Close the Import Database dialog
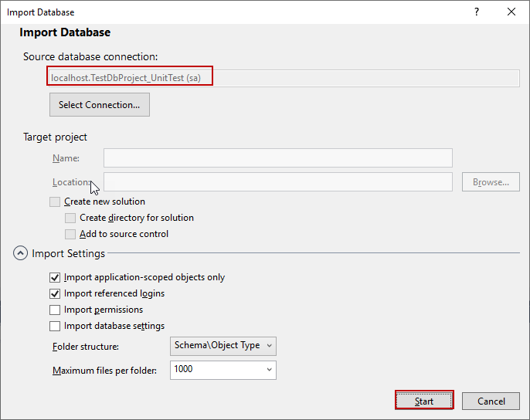 [511, 12]
